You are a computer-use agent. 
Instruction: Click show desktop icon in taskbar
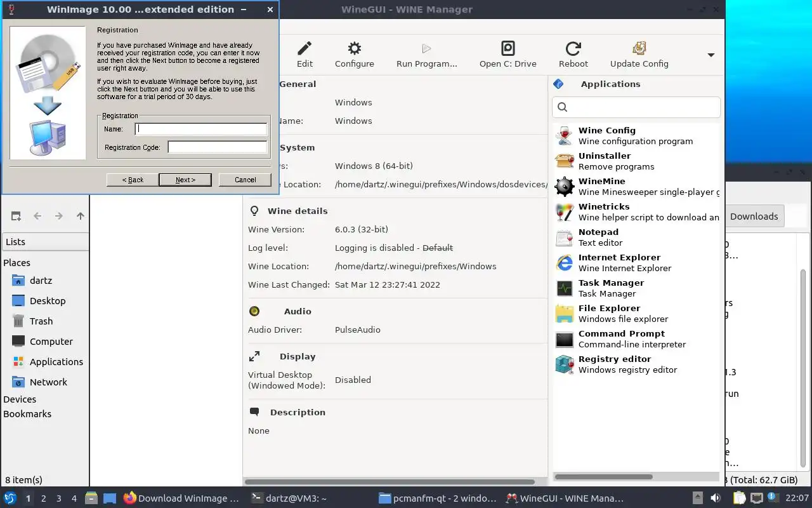109,498
